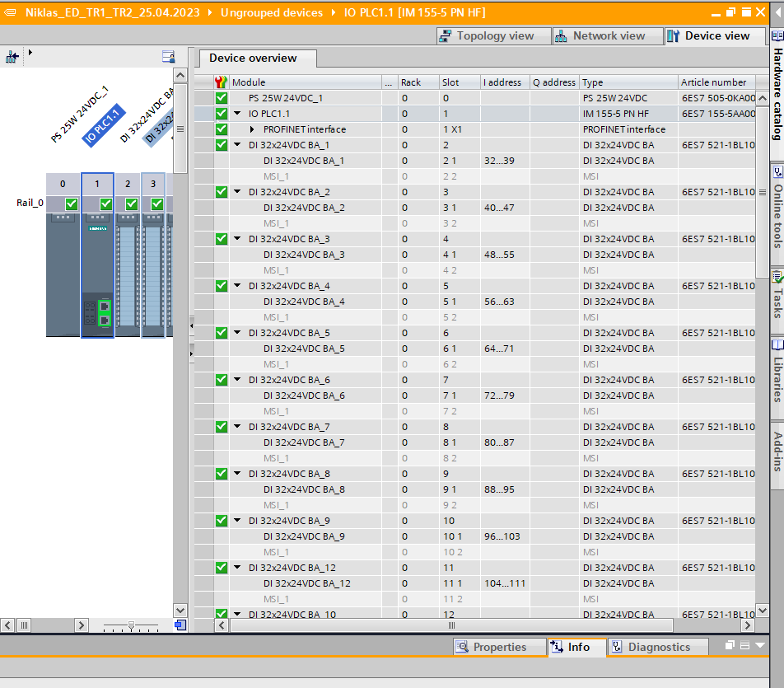This screenshot has width=784, height=688.
Task: Click the zoom slider under the rail view
Action: tap(130, 626)
